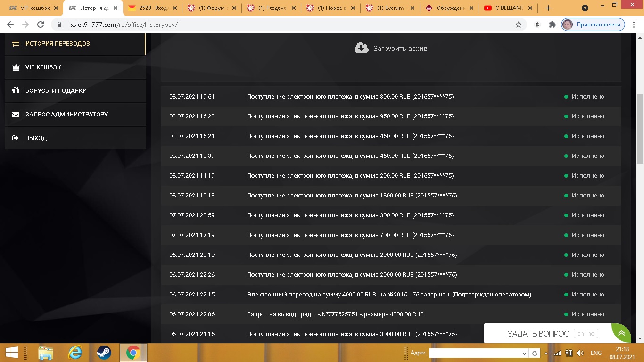Click the page vertical scrollbar thumb
This screenshot has width=644, height=362.
tap(640, 129)
